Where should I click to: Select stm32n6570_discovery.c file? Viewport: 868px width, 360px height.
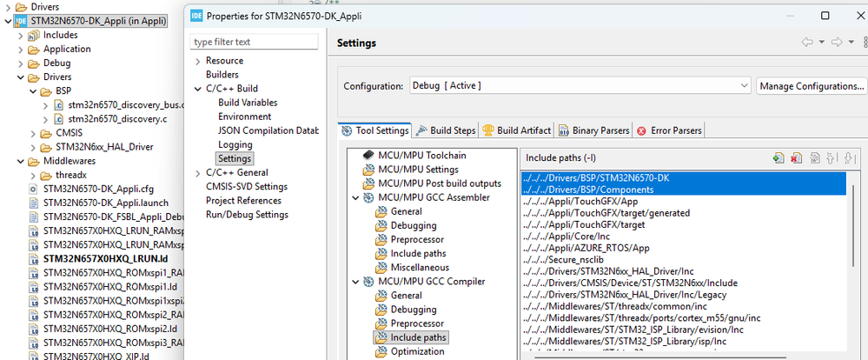pyautogui.click(x=110, y=119)
